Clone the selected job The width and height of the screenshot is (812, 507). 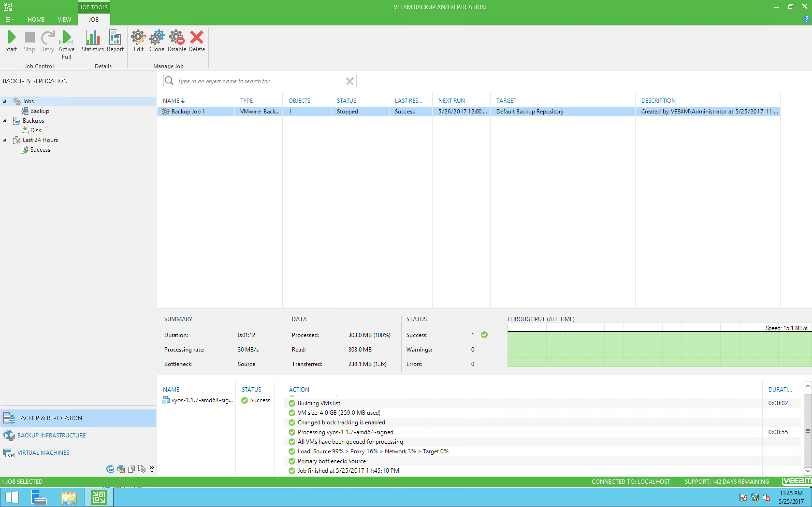tap(157, 41)
